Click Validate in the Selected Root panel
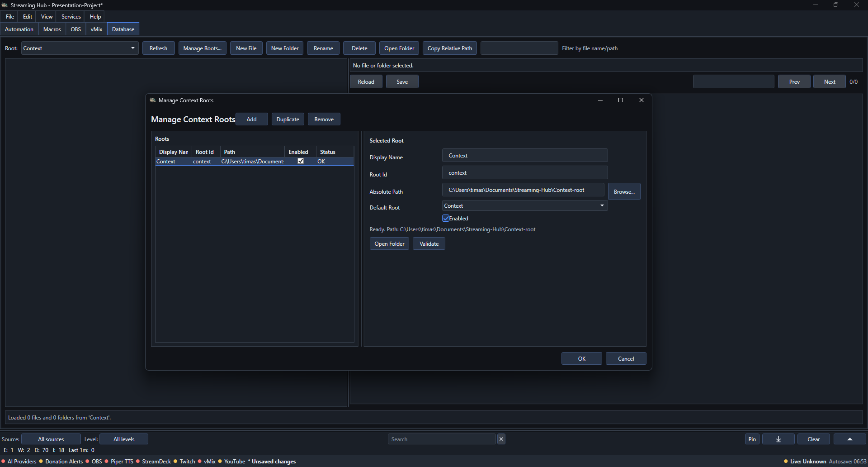This screenshot has height=467, width=868. [x=429, y=243]
